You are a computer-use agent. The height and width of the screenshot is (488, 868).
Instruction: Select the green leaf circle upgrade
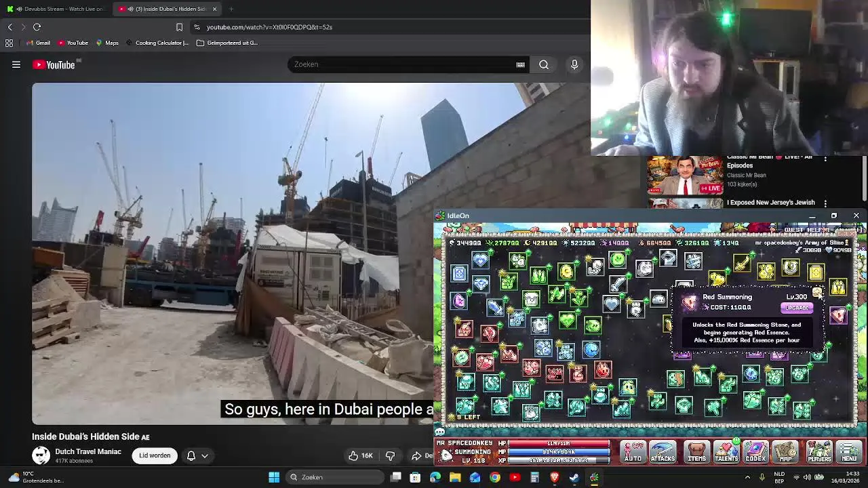click(618, 260)
